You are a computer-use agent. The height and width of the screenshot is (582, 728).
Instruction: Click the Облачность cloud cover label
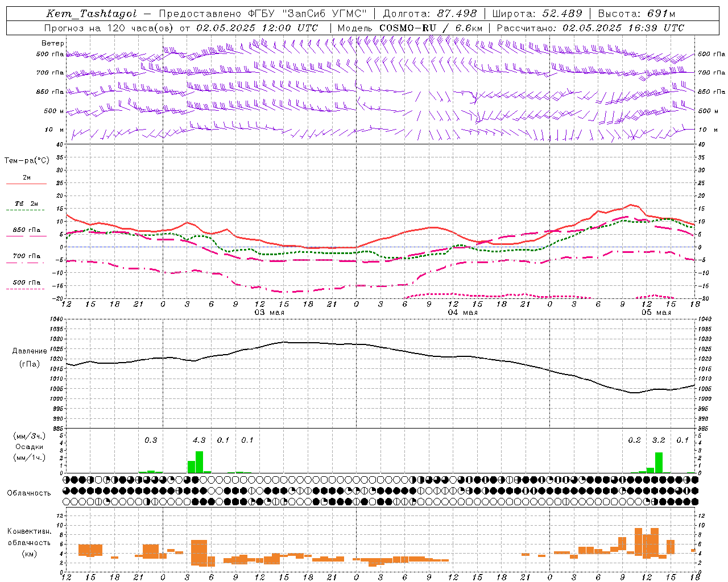30,493
